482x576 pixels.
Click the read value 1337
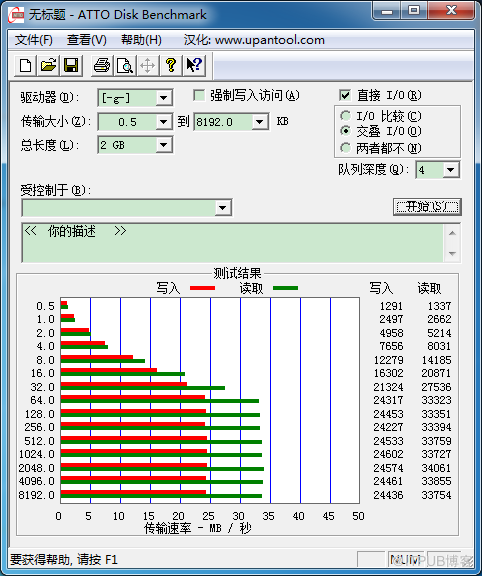(439, 306)
